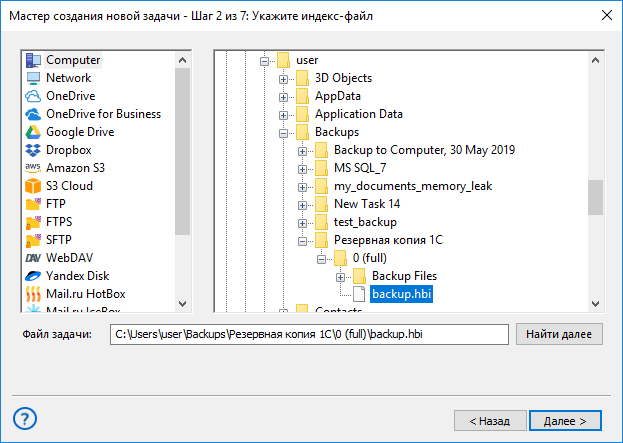Image resolution: width=623 pixels, height=443 pixels.
Task: Go back with the < Назад button
Action: (490, 421)
